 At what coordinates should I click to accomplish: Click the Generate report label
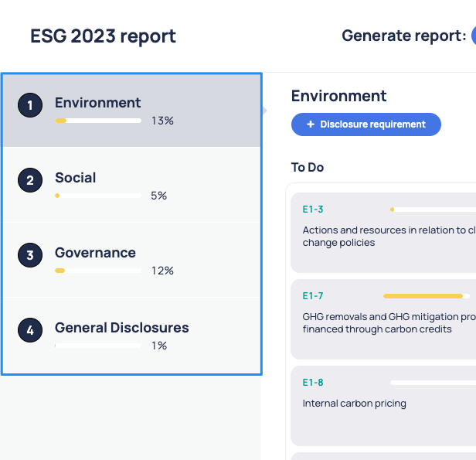click(403, 36)
